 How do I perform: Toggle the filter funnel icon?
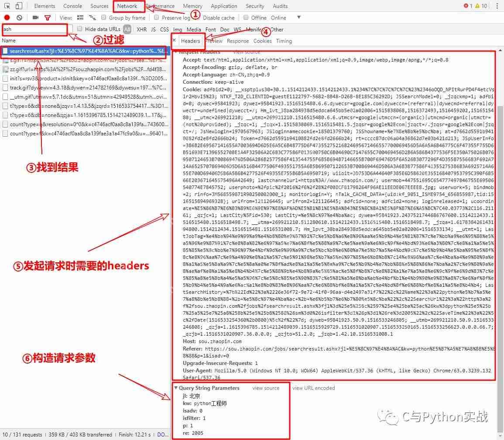point(47,18)
